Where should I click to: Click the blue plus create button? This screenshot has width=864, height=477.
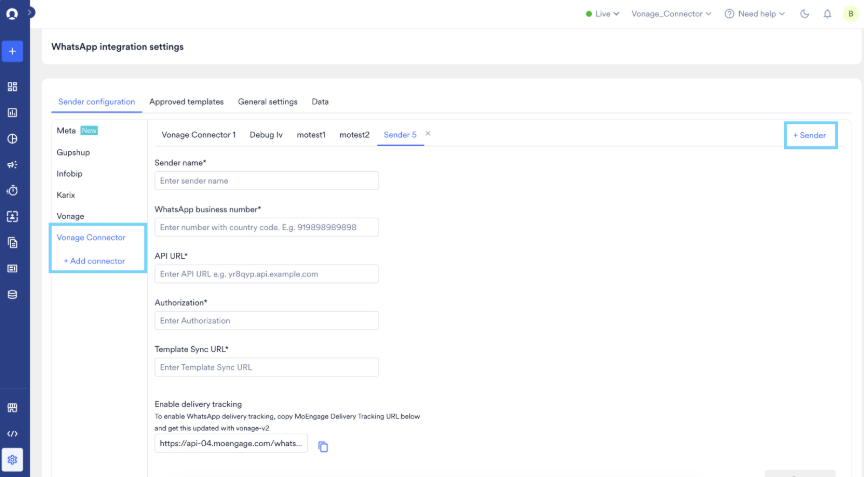12,51
